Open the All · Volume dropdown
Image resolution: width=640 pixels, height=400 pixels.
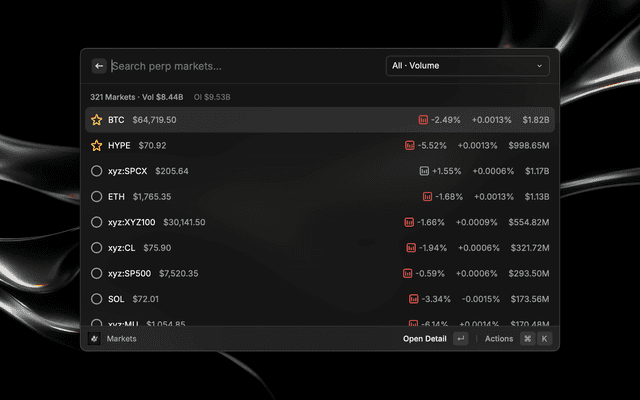pos(468,66)
